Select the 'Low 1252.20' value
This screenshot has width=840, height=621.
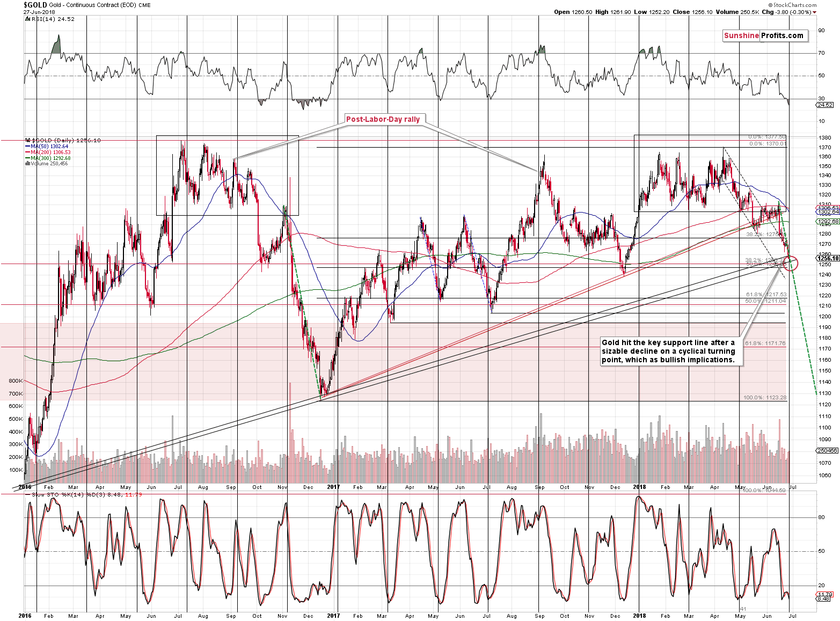(651, 12)
